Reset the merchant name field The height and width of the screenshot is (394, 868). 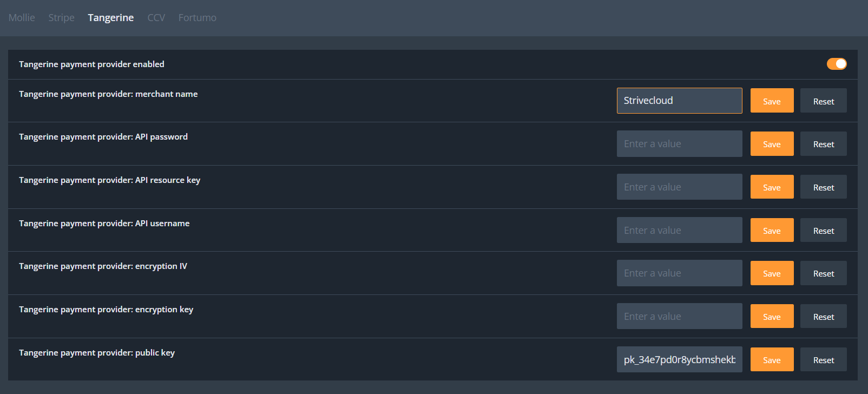point(823,101)
